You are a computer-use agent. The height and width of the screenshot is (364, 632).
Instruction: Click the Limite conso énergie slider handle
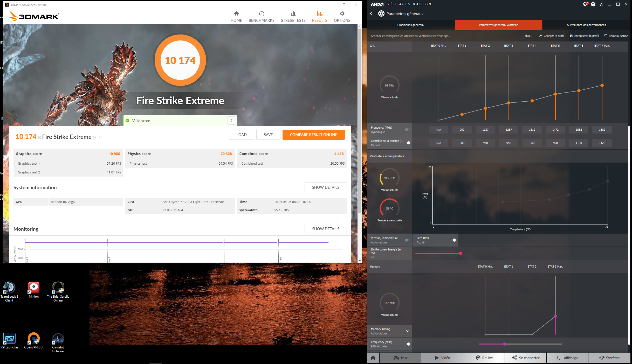point(460,253)
